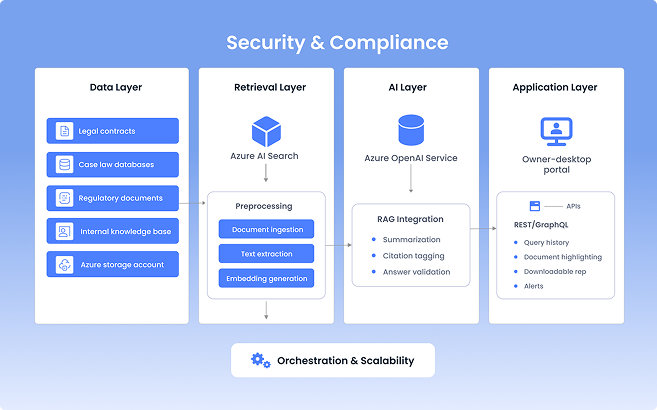The image size is (657, 410).
Task: Click the Document highlighting list item
Action: point(563,257)
